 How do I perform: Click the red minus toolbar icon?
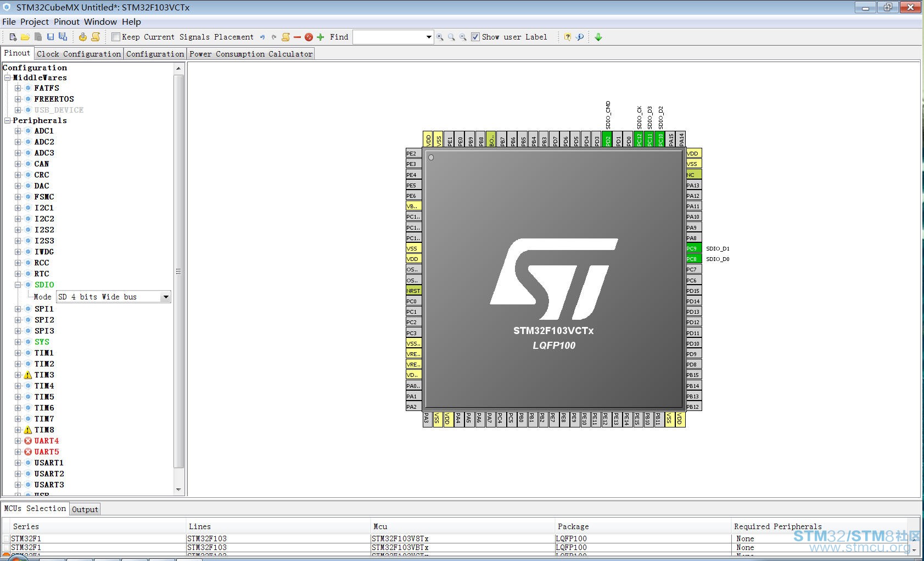(x=297, y=37)
